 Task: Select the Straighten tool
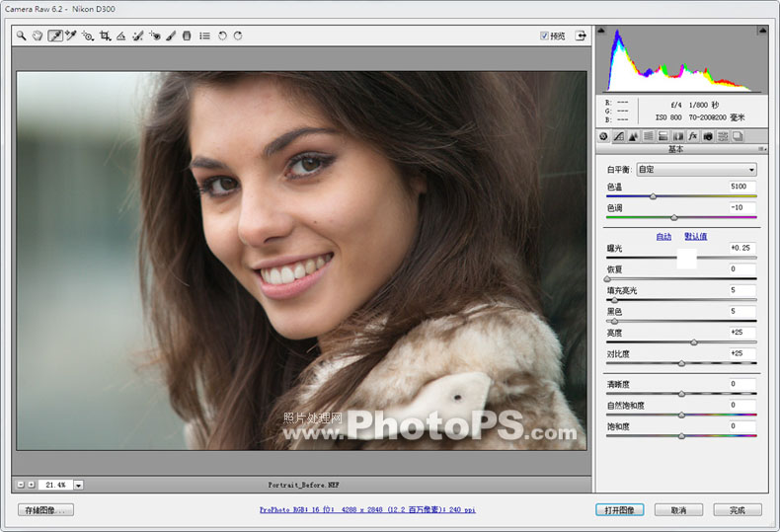point(120,36)
